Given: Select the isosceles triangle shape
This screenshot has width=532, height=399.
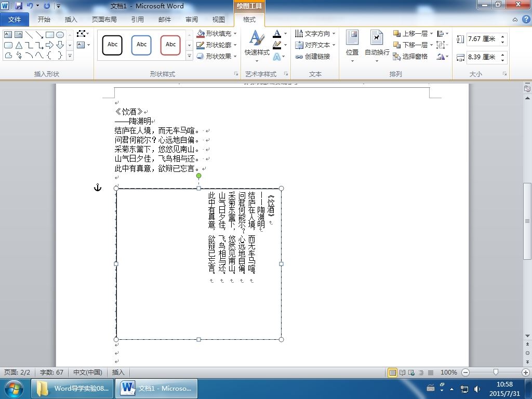Looking at the screenshot, I should (x=19, y=45).
